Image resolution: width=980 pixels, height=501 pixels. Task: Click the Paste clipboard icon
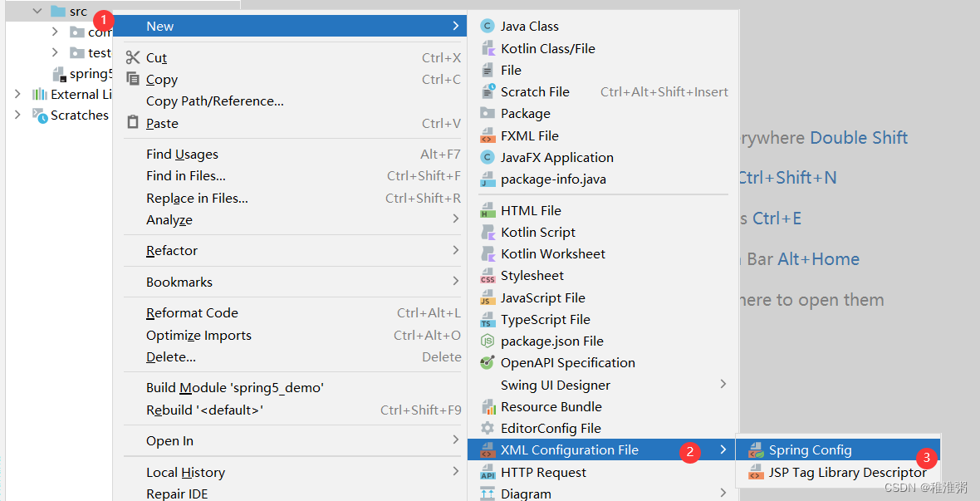(133, 123)
